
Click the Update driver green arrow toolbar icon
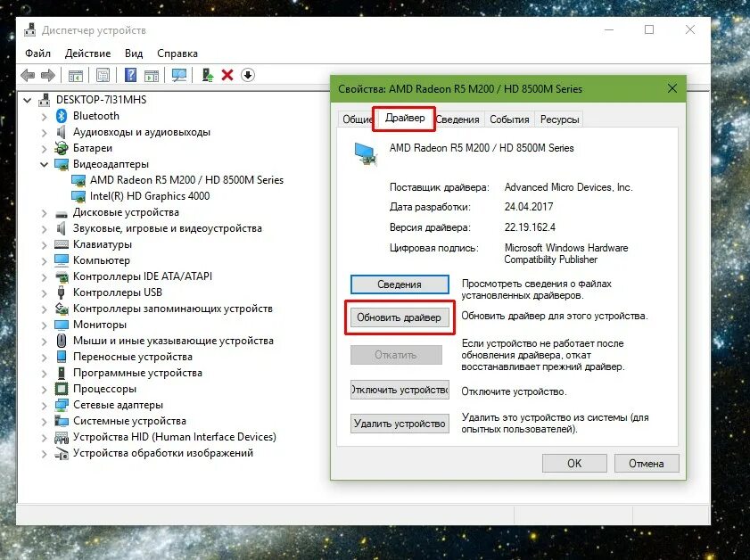(208, 75)
